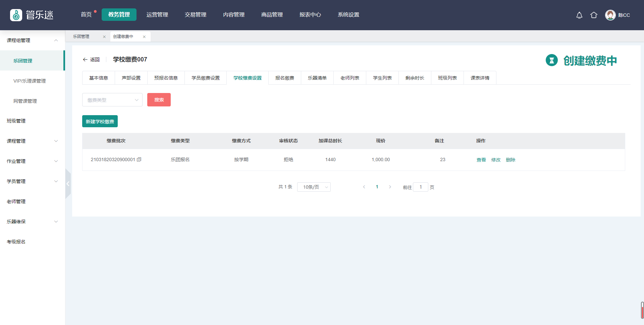This screenshot has width=644, height=325.
Task: Click the 新建学校缴费 button
Action: (100, 121)
